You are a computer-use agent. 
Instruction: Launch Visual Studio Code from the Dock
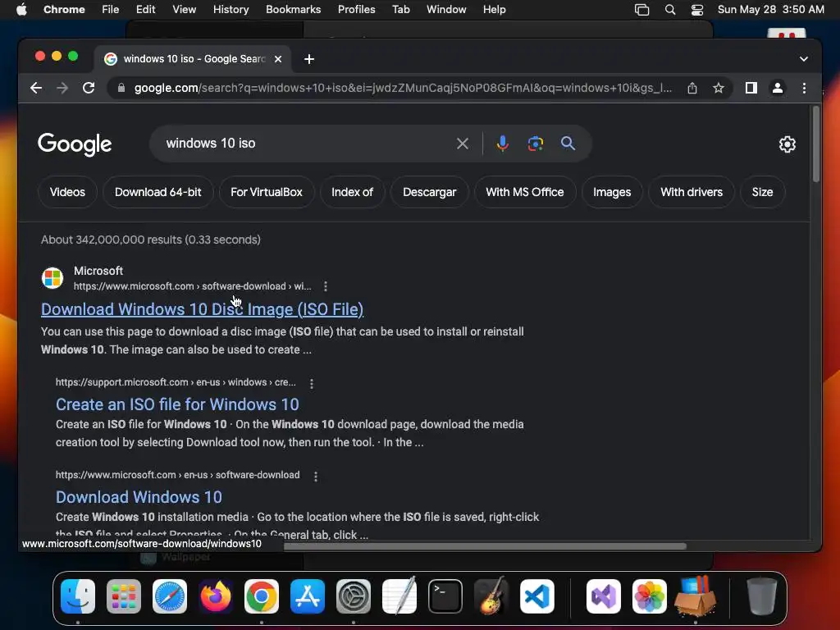(536, 596)
